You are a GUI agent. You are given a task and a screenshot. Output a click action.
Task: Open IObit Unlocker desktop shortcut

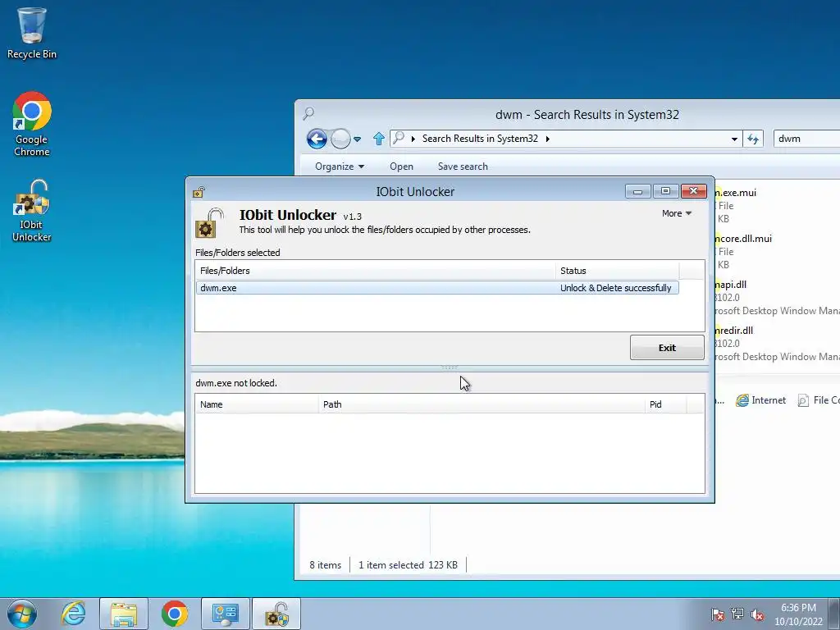click(32, 211)
